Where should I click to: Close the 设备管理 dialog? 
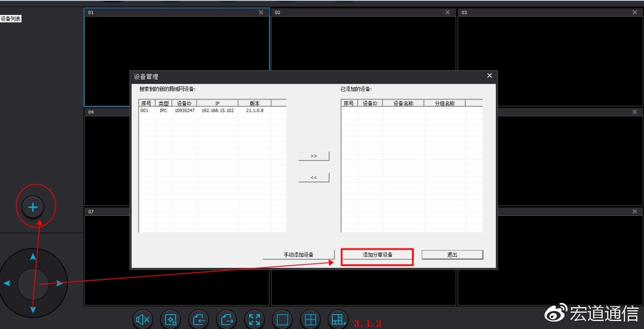point(490,76)
